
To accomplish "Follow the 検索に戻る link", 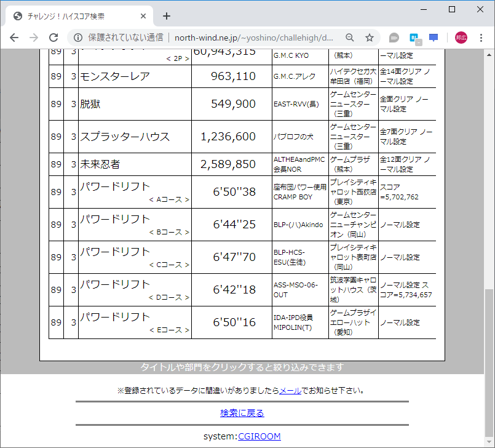I will pyautogui.click(x=242, y=413).
